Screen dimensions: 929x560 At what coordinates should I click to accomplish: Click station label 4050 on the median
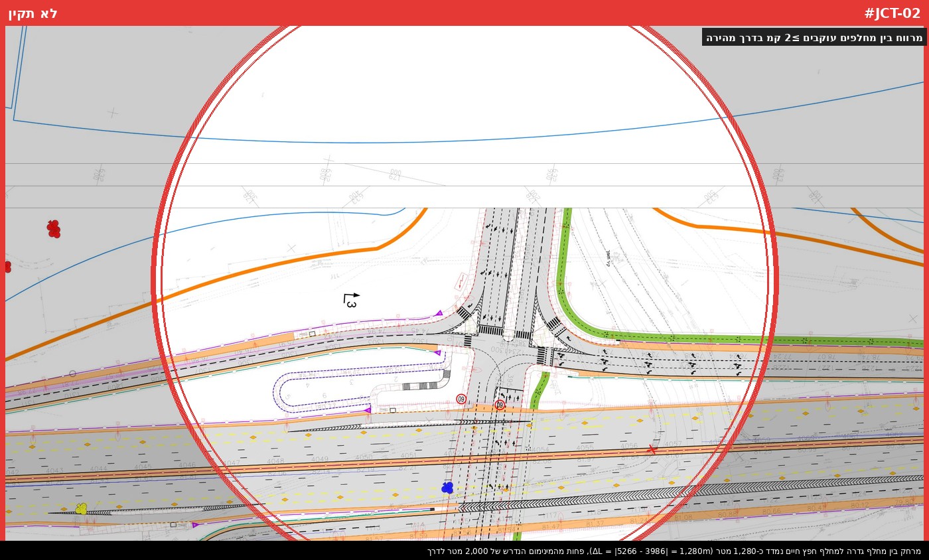(364, 458)
